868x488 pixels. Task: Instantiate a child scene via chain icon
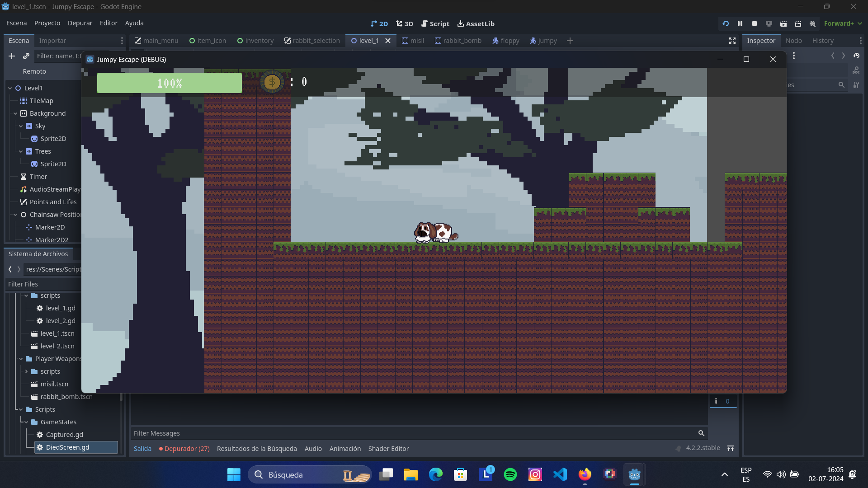[x=26, y=56]
